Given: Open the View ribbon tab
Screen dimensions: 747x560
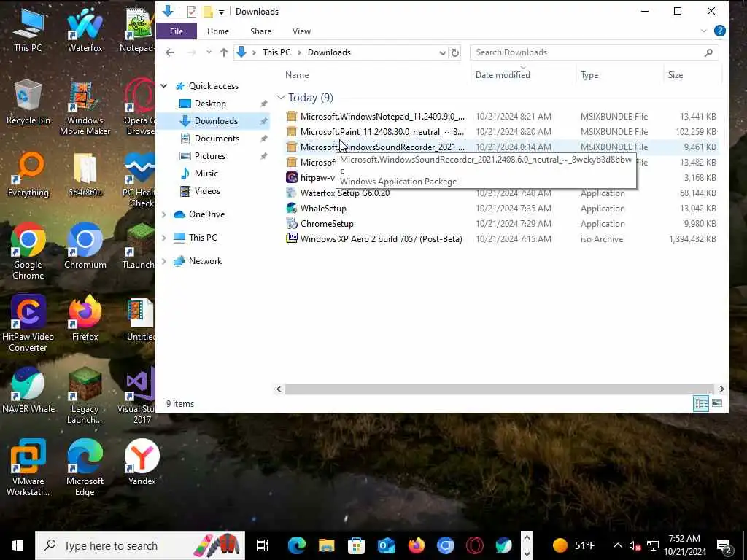Looking at the screenshot, I should tap(301, 31).
